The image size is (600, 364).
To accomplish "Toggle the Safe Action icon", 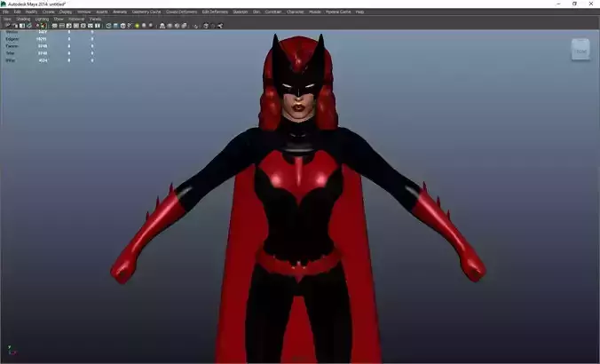I will (90, 26).
